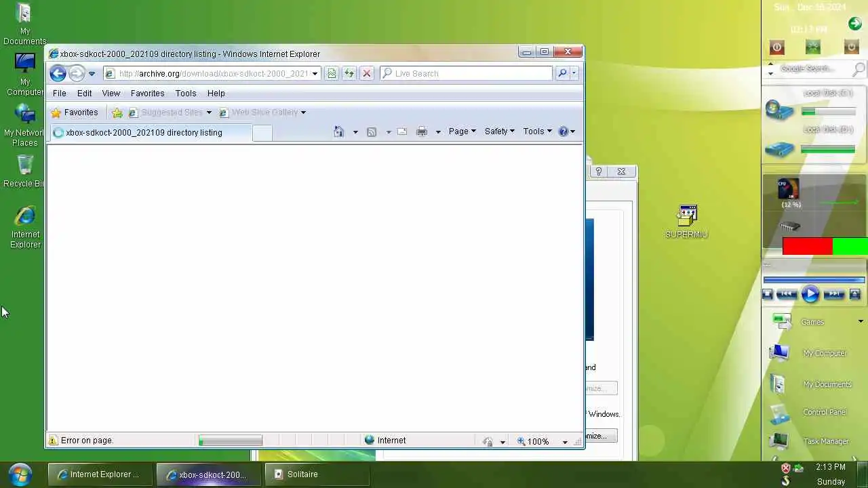868x488 pixels.
Task: Open the Tools menu in menu bar
Action: (x=185, y=93)
